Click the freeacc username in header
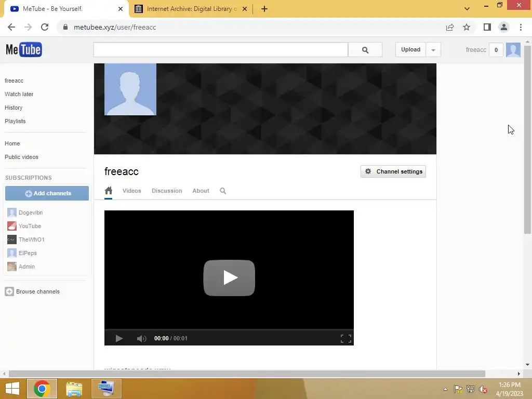The image size is (532, 399). click(476, 50)
